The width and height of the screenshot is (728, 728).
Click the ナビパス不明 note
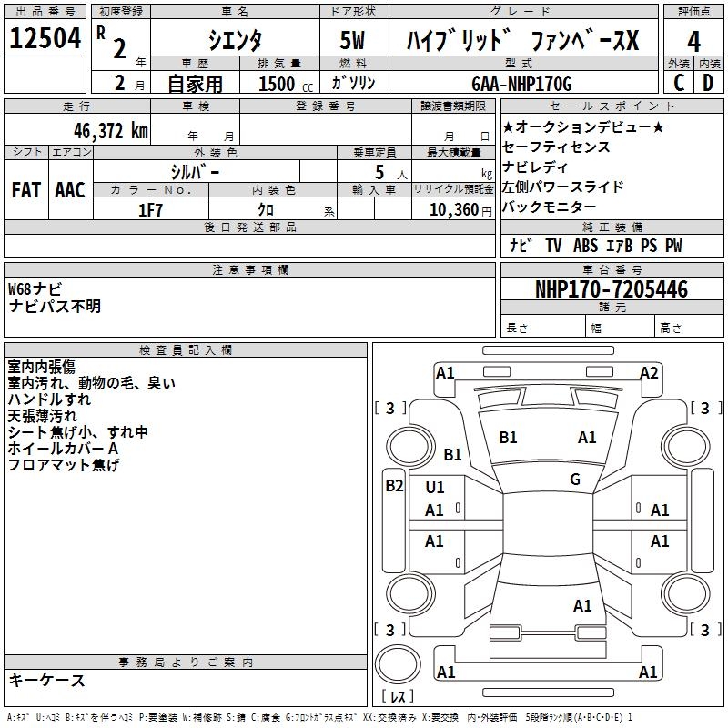pyautogui.click(x=55, y=306)
